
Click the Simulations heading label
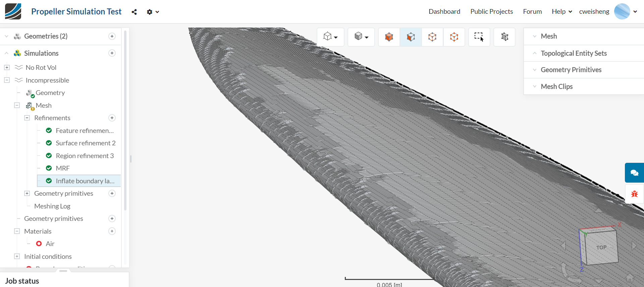click(x=41, y=53)
